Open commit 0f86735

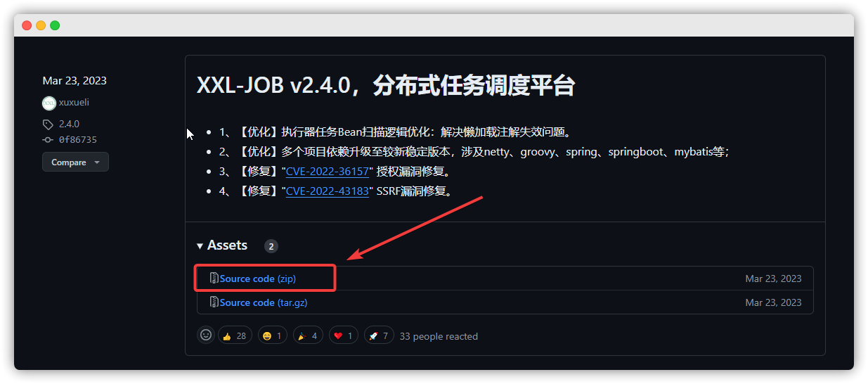(x=78, y=140)
